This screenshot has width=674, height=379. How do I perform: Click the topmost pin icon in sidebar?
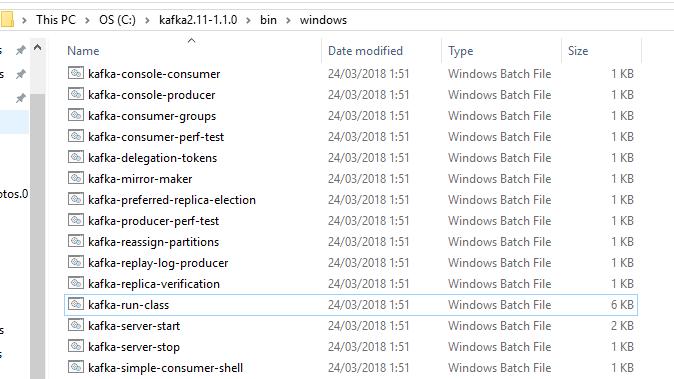point(20,50)
